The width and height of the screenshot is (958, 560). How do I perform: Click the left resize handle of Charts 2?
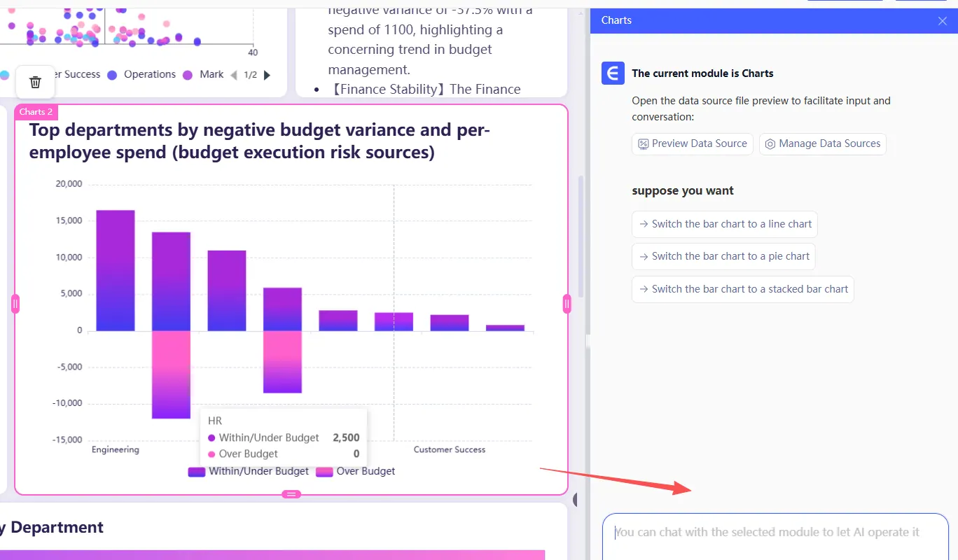click(15, 304)
